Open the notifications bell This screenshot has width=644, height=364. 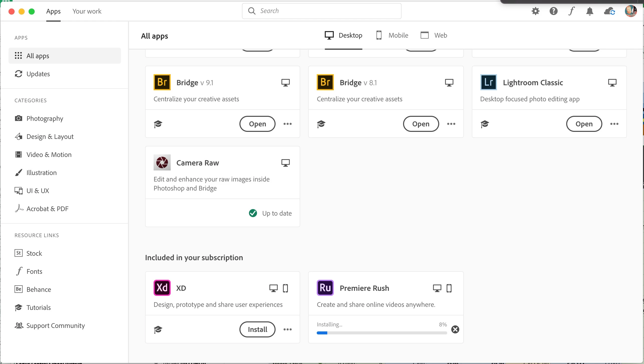coord(590,11)
